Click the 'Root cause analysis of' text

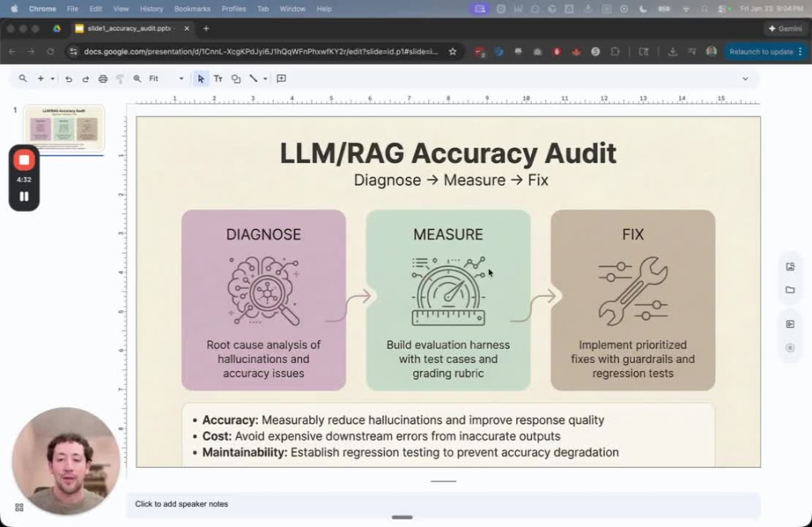tap(263, 345)
